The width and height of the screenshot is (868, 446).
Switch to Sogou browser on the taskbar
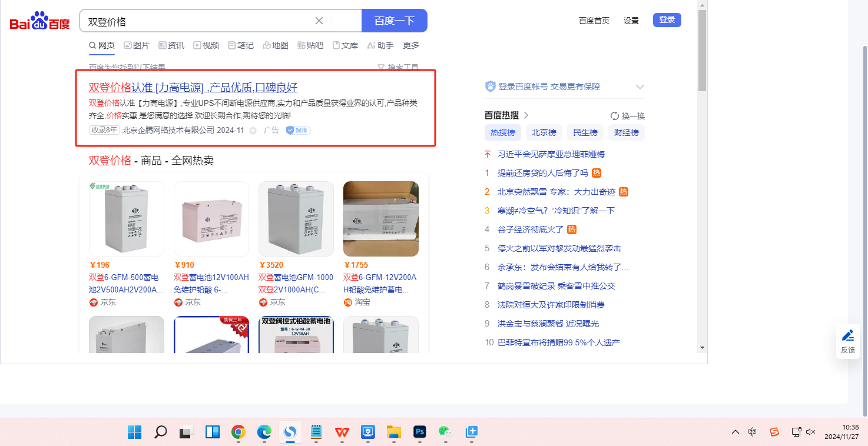290,432
